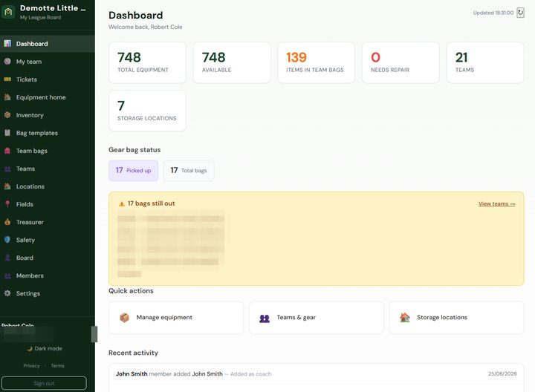
Task: Follow the View teams link
Action: 497,204
